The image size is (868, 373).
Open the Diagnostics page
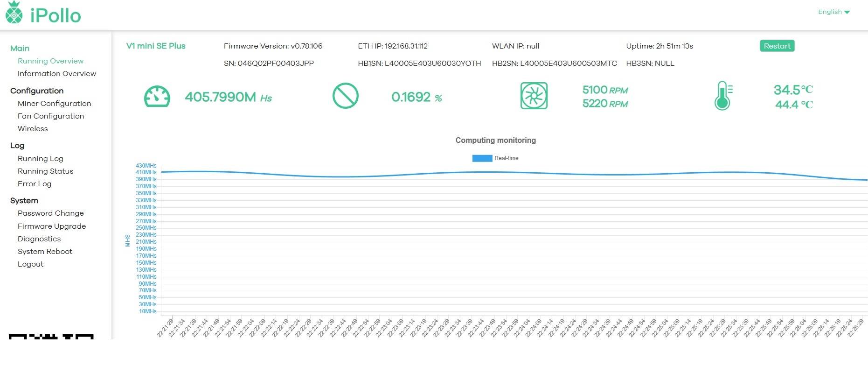pyautogui.click(x=39, y=239)
